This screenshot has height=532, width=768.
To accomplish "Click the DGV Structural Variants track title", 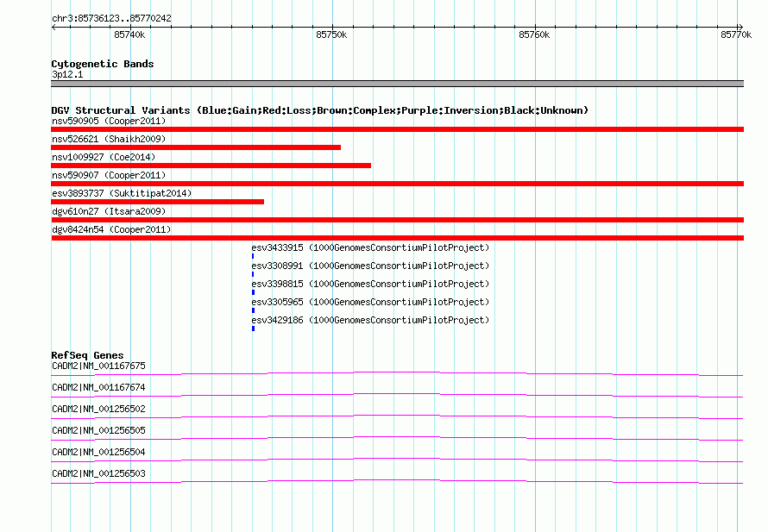I will (320, 110).
